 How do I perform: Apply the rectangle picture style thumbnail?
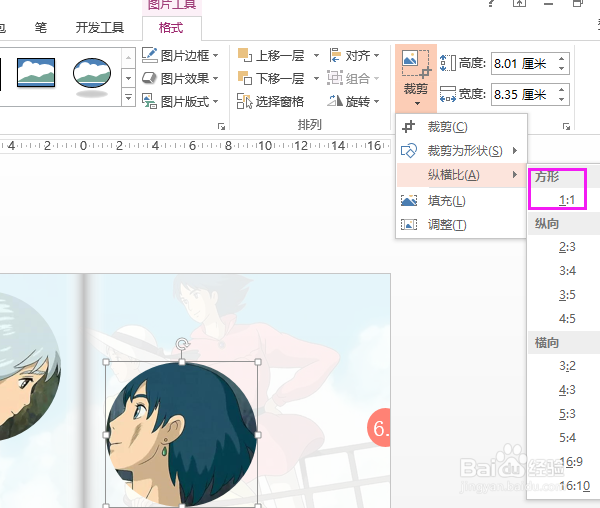tap(36, 73)
